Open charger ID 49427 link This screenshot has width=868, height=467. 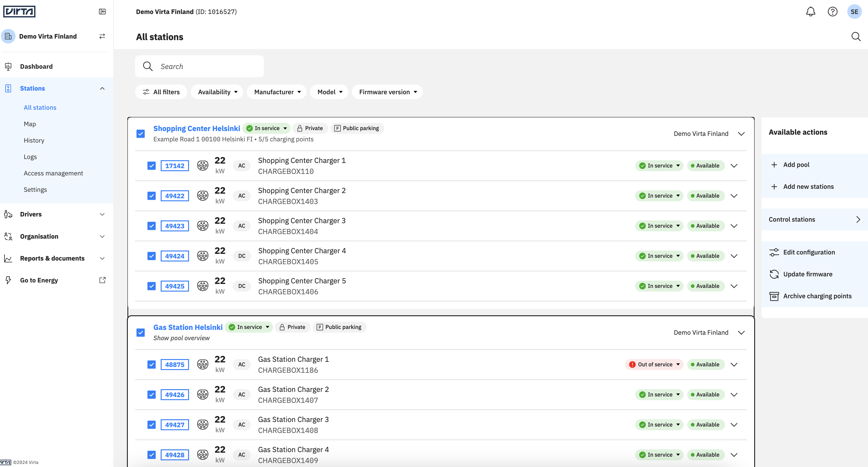click(x=175, y=424)
